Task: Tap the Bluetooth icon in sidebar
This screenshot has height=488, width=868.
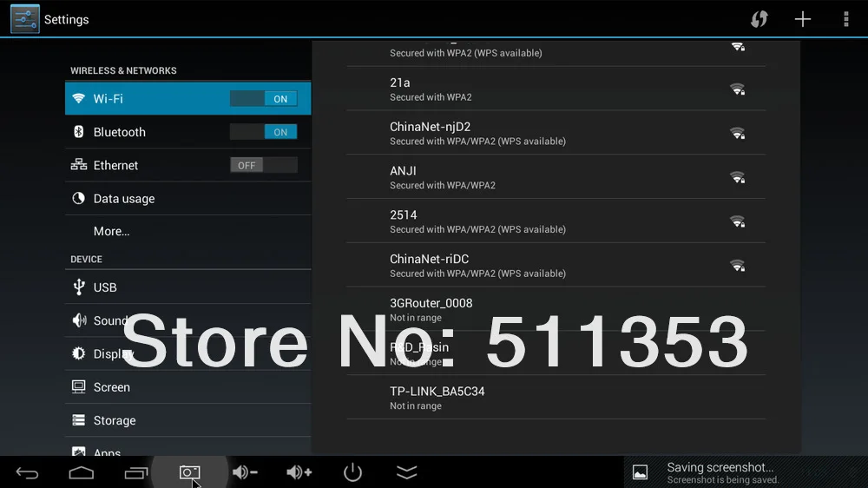Action: coord(79,132)
